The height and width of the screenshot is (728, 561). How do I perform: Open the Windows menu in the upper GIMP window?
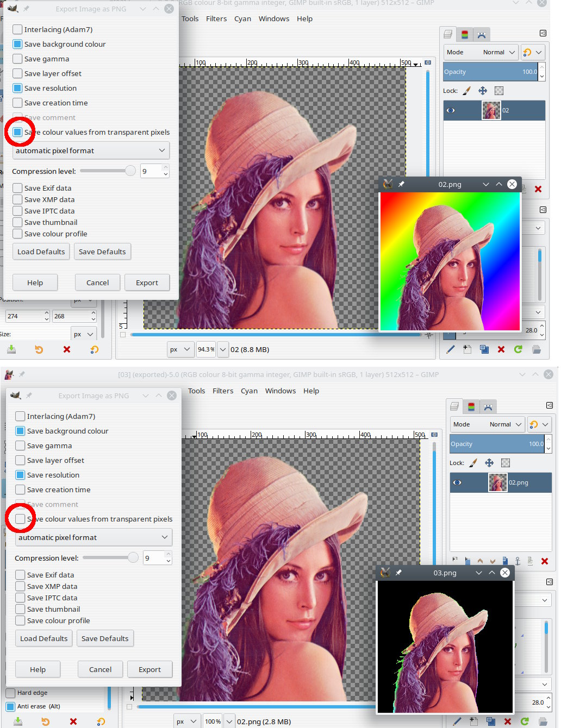(x=274, y=18)
